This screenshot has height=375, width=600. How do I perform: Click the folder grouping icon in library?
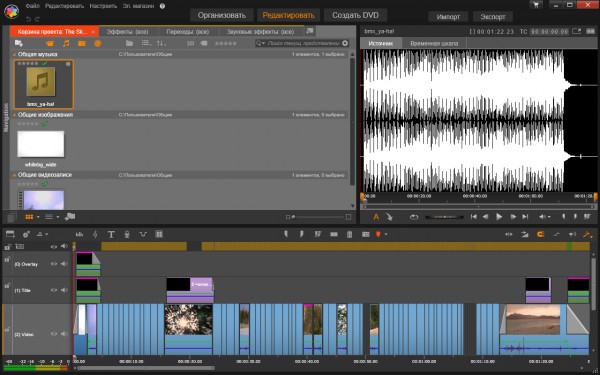129,43
